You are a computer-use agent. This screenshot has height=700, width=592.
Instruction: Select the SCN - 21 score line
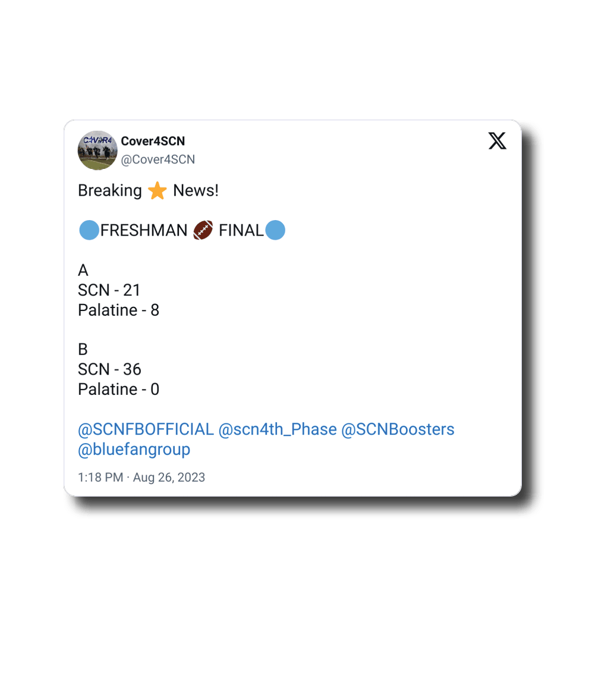[109, 290]
